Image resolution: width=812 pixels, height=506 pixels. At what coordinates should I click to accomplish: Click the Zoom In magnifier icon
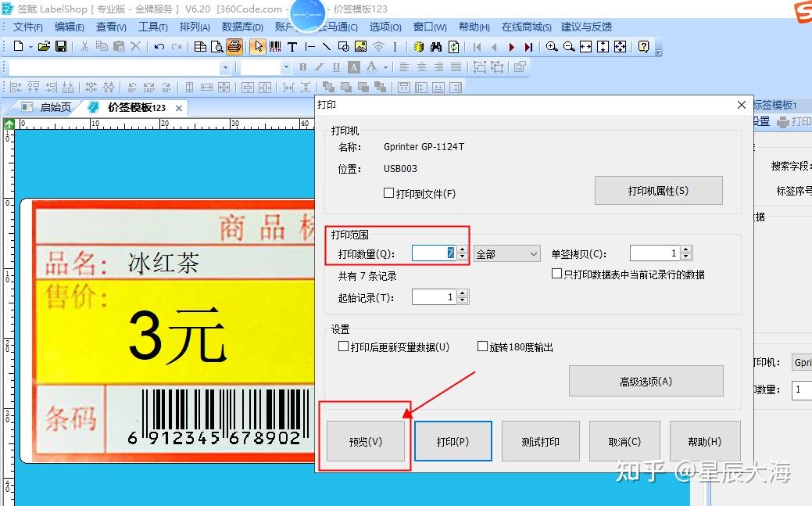pos(551,46)
